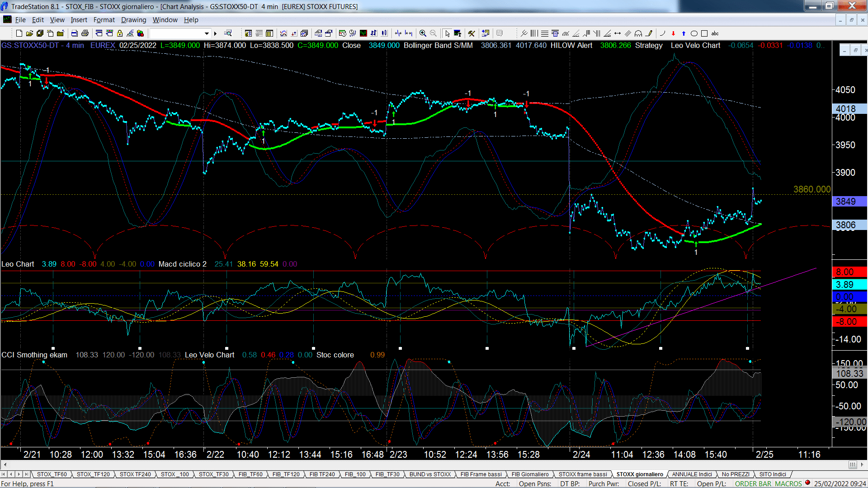Screen dimensions: 868x488
Task: Click the Bollinger Band S/MM status label
Action: [x=438, y=46]
